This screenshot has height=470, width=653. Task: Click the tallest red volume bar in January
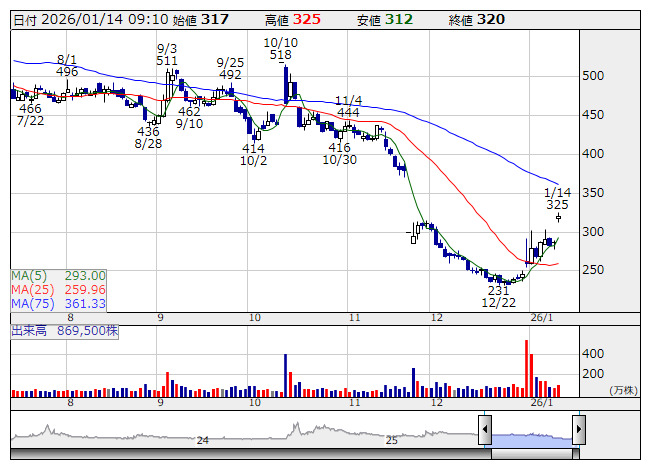(526, 368)
